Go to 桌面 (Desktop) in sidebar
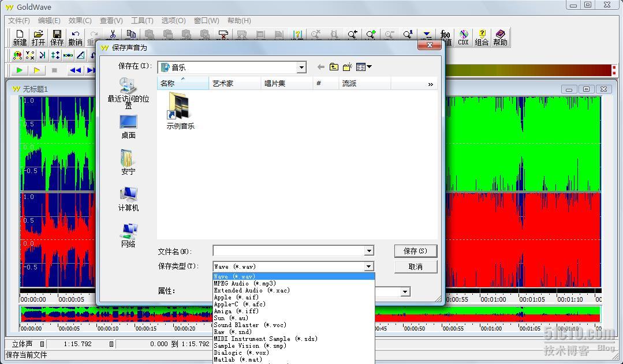Image resolution: width=623 pixels, height=364 pixels. (x=128, y=127)
